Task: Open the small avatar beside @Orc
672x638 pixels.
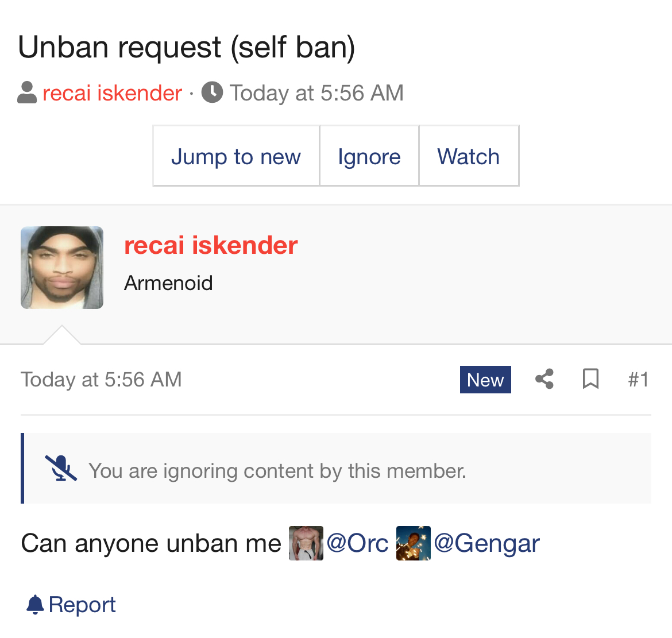Action: 306,543
